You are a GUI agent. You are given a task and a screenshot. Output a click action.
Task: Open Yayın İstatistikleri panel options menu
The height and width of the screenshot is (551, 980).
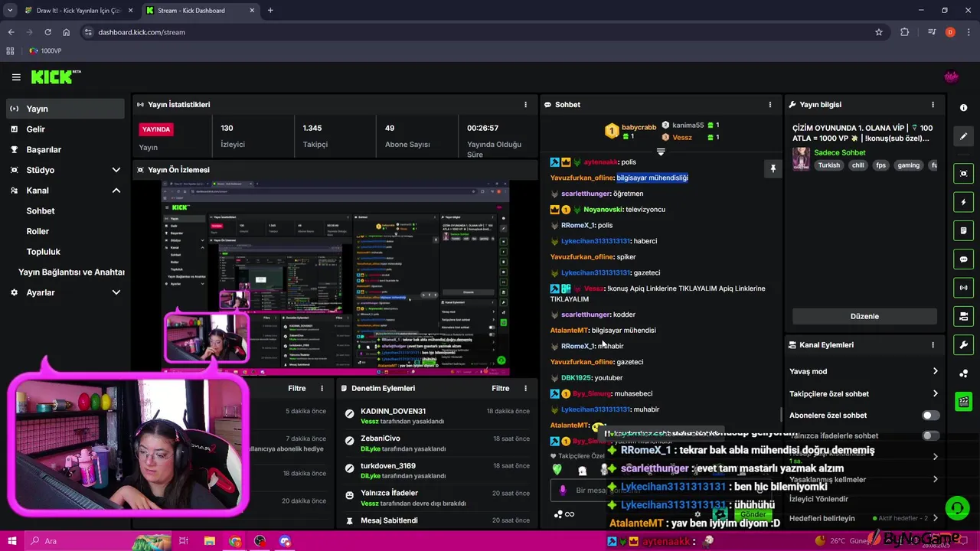[x=525, y=104]
